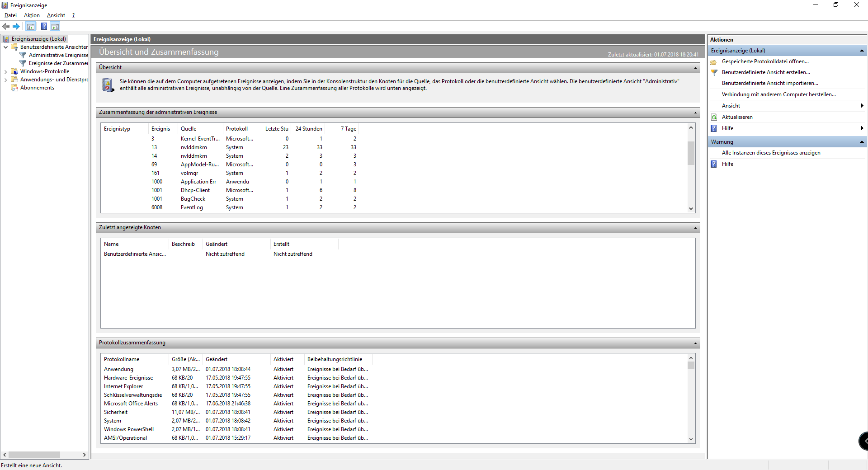Viewport: 868px width, 470px height.
Task: Select event 6008 EventLog row
Action: click(230, 207)
